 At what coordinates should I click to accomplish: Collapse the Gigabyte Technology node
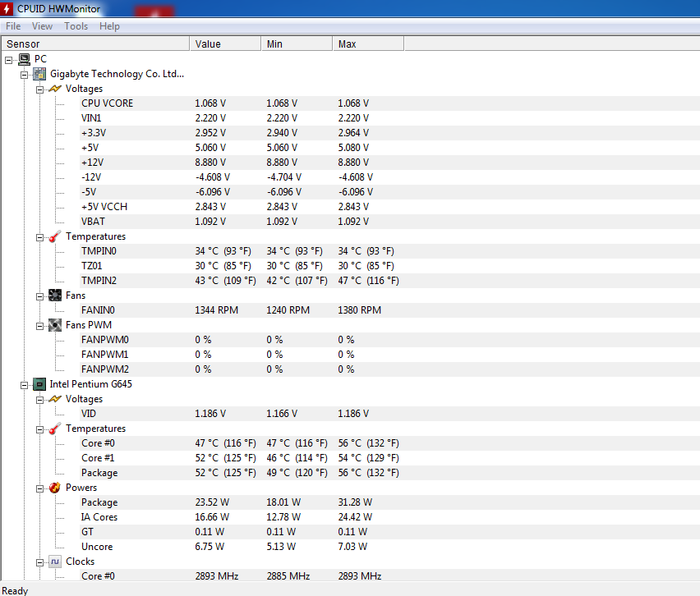coord(24,75)
